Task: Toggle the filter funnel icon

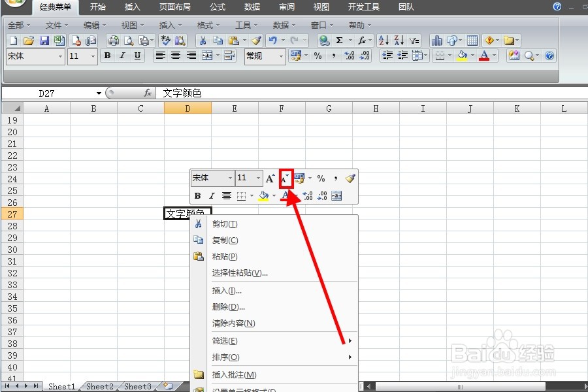Action: pyautogui.click(x=414, y=41)
